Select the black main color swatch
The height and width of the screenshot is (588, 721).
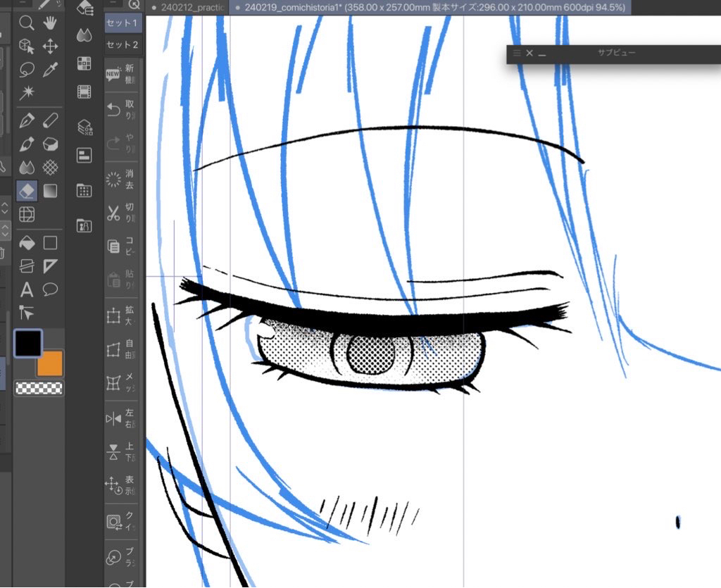coord(28,344)
